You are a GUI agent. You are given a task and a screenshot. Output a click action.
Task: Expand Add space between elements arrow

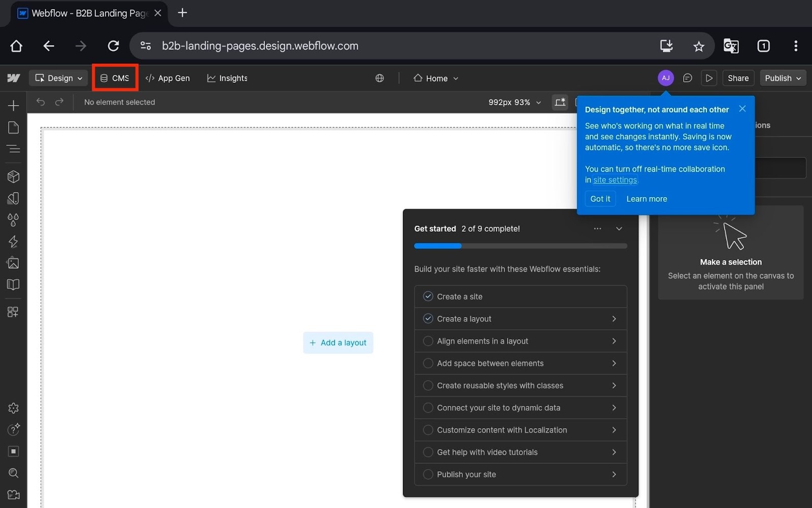[614, 363]
